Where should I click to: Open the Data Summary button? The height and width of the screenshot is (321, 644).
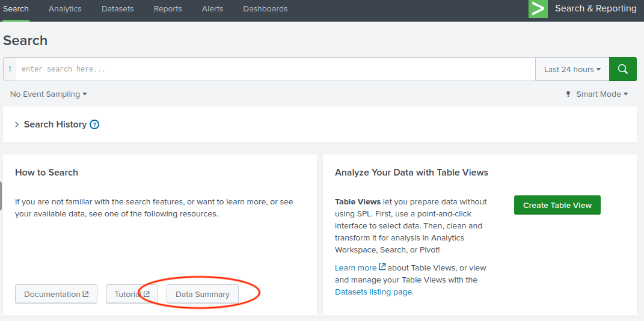(202, 294)
